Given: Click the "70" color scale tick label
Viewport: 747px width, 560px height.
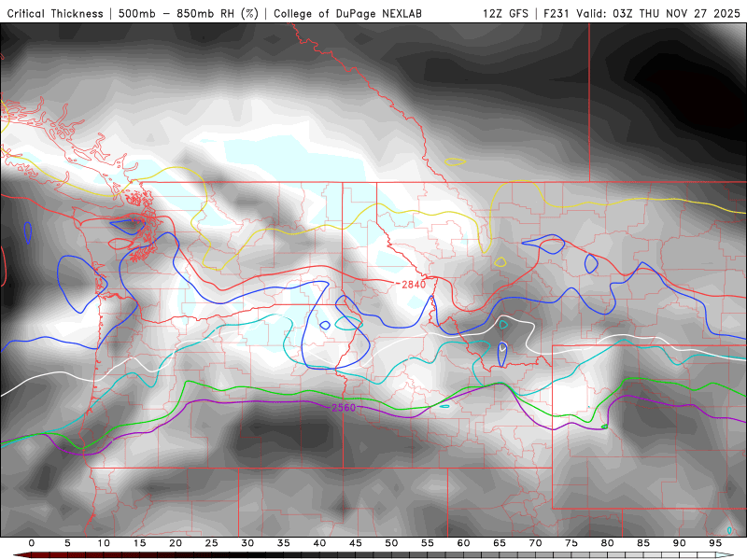Looking at the screenshot, I should (535, 543).
